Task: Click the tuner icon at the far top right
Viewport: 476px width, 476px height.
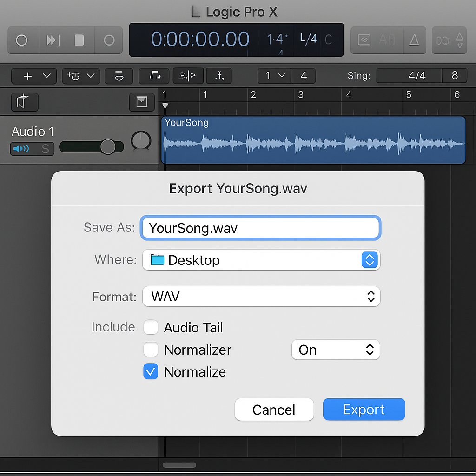Action: 460,40
